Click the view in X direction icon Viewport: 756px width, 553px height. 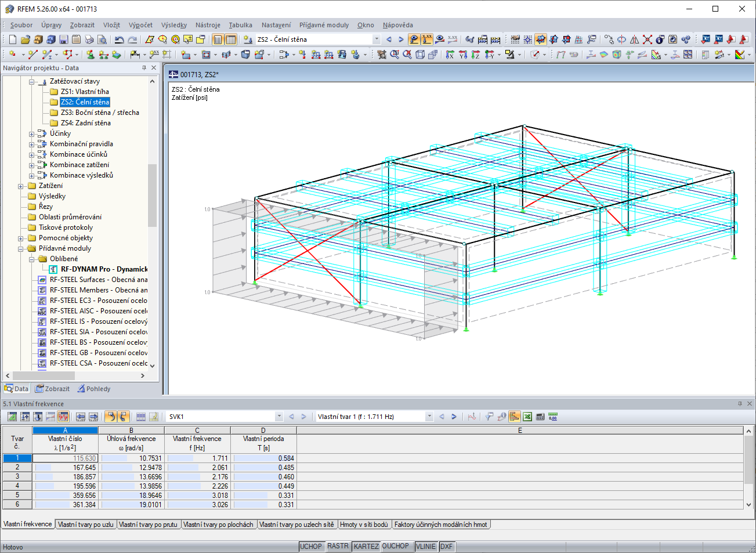click(450, 55)
